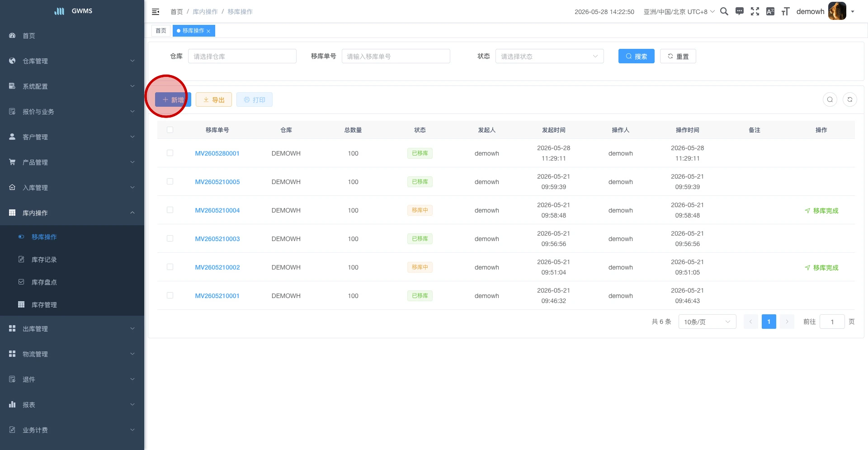Screen dimensions: 868x450
Task: Open the 状态 status dropdown
Action: 550,56
